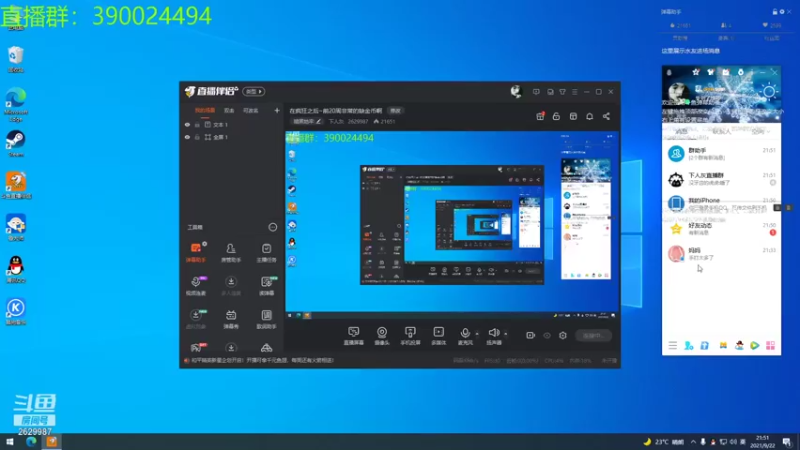Add phone screen cast source (手机投屏)
The image size is (800, 450).
pyautogui.click(x=410, y=336)
